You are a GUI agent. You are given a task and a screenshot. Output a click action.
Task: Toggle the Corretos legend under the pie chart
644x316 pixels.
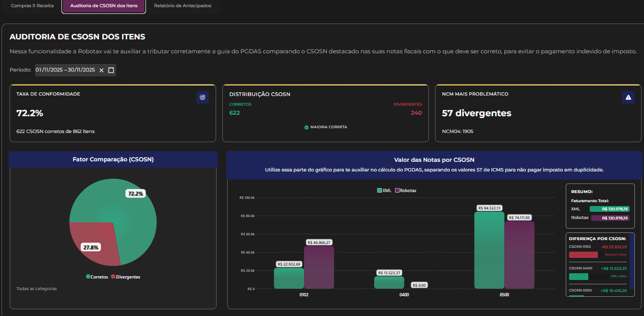[x=97, y=277]
